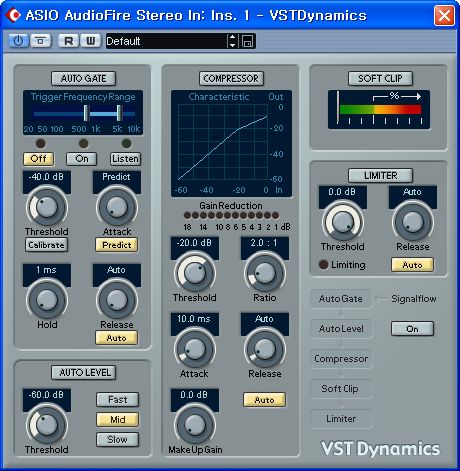Click the Soft Clip signalflow box

pyautogui.click(x=341, y=389)
